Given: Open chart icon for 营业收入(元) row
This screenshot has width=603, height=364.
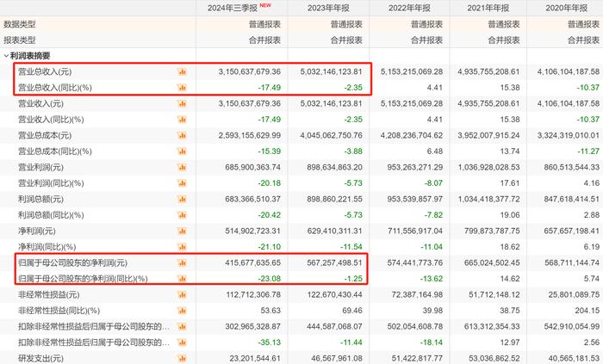Looking at the screenshot, I should [x=182, y=103].
